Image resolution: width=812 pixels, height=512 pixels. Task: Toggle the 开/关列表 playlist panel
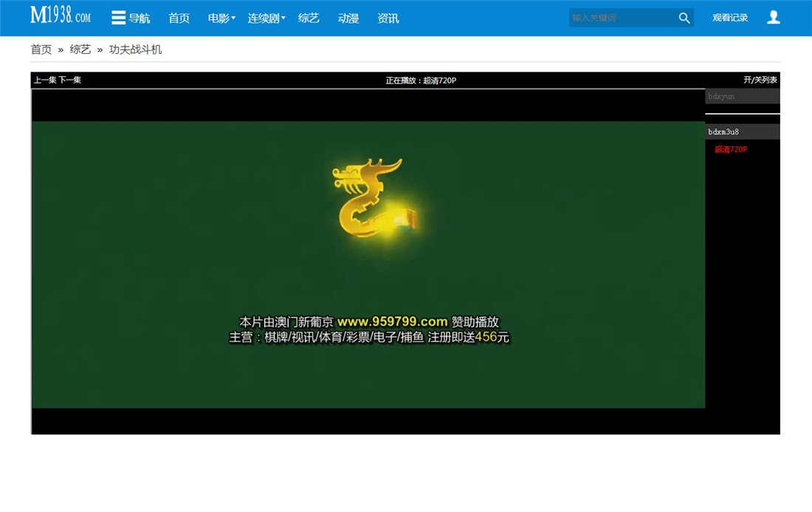tap(761, 79)
